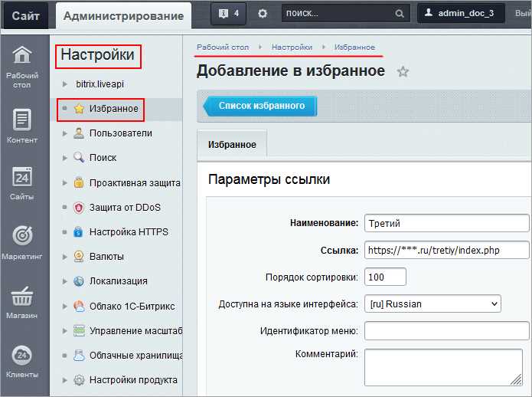Viewport: 532px width, 397px height.
Task: Click the Избранное star icon in tree
Action: point(79,109)
